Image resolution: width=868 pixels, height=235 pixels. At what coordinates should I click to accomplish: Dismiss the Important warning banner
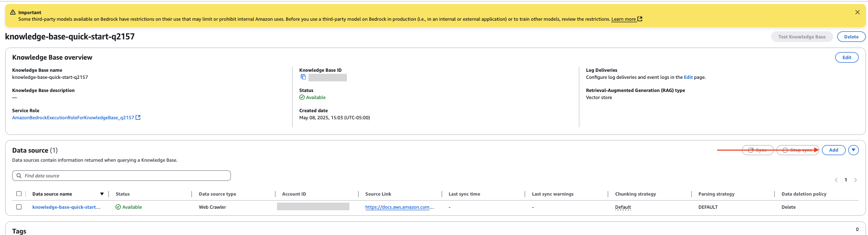857,12
